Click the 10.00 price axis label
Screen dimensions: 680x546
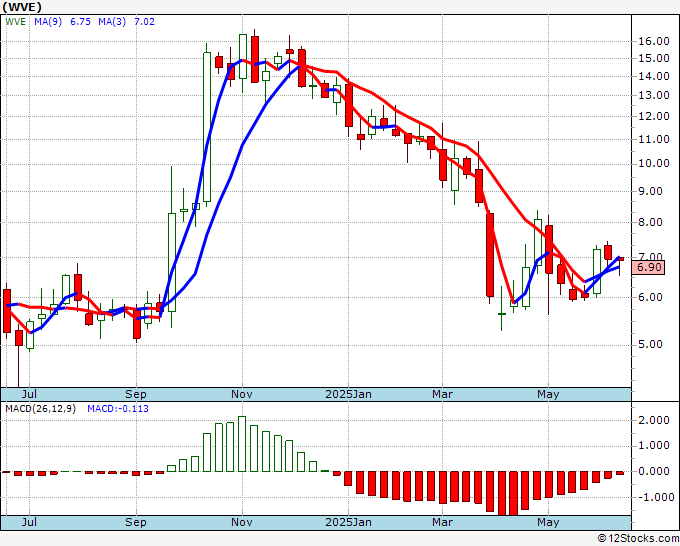[x=654, y=164]
